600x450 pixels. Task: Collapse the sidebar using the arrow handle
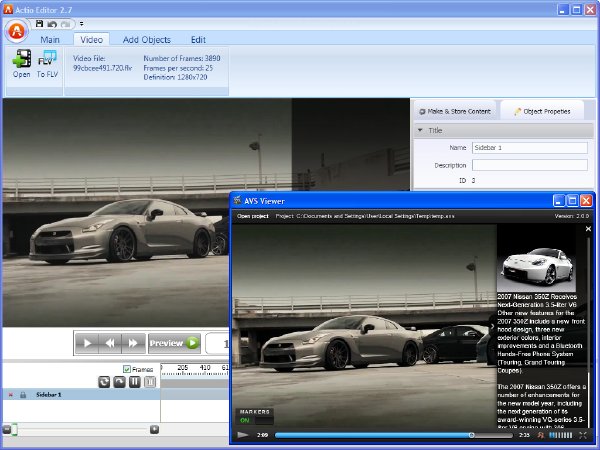pos(492,326)
